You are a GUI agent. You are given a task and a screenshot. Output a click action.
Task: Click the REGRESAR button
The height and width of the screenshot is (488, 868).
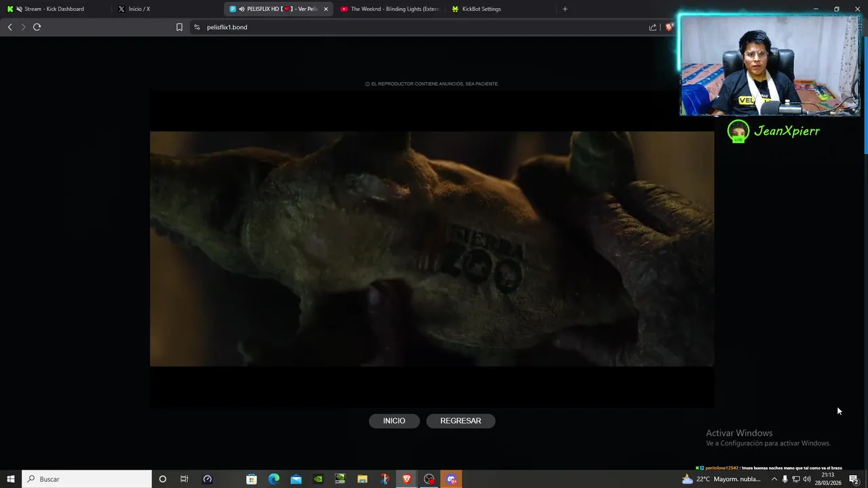tap(460, 421)
